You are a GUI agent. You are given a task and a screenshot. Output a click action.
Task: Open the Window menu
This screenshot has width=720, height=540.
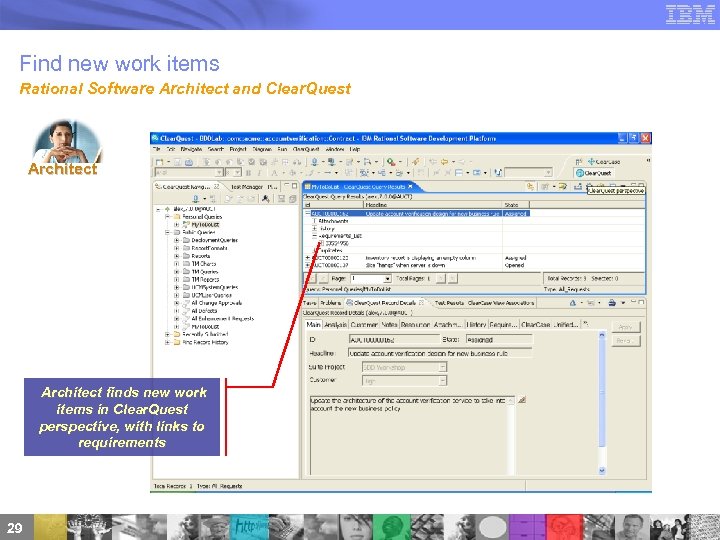point(335,149)
